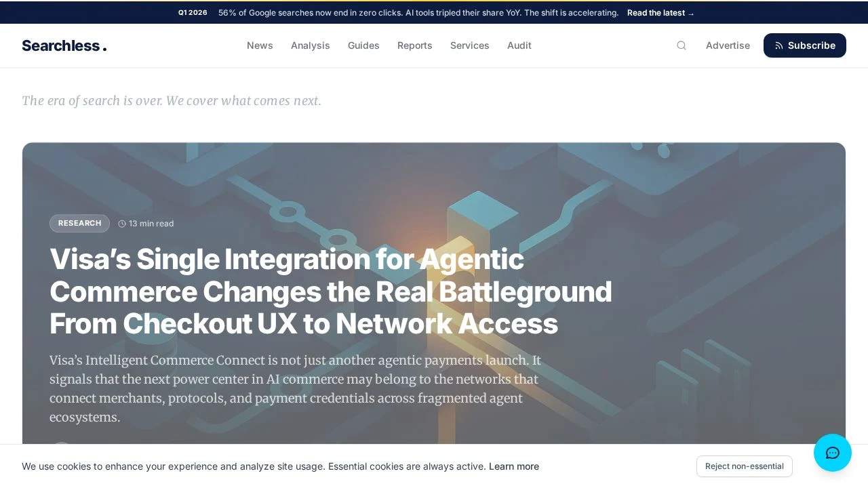The image size is (868, 488).
Task: Visit the Audit page
Action: click(x=519, y=45)
